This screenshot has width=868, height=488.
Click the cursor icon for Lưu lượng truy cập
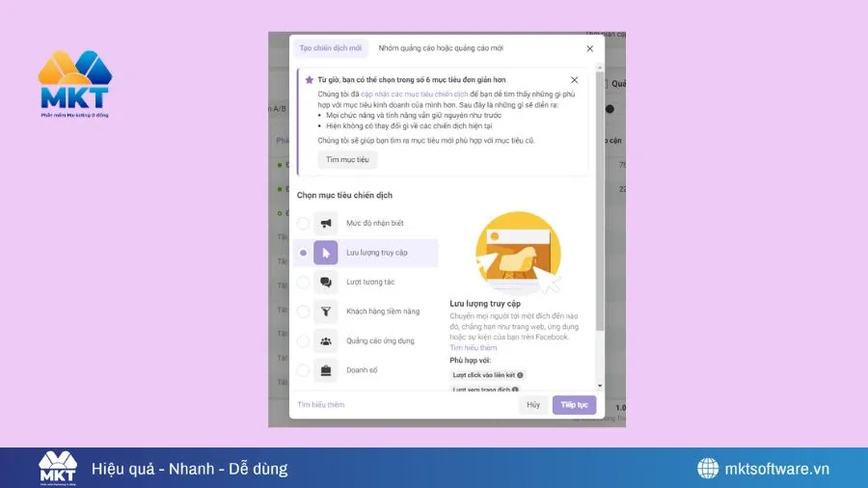coord(326,253)
